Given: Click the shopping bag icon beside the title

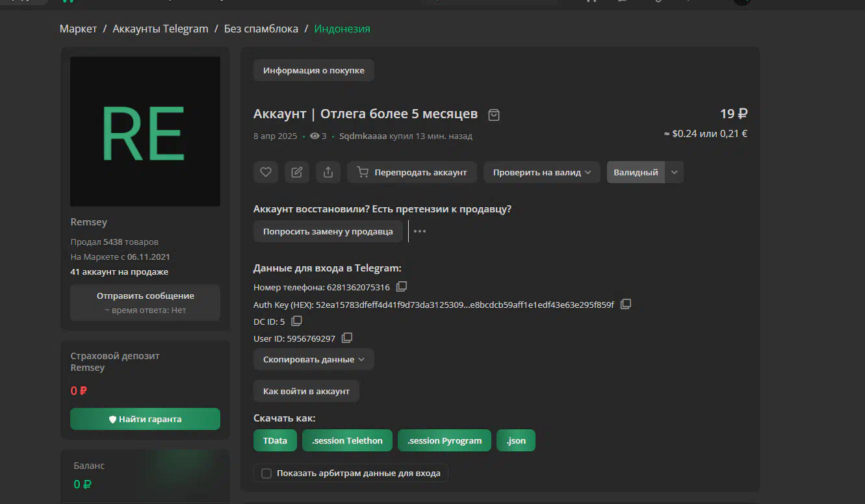Looking at the screenshot, I should tap(494, 115).
